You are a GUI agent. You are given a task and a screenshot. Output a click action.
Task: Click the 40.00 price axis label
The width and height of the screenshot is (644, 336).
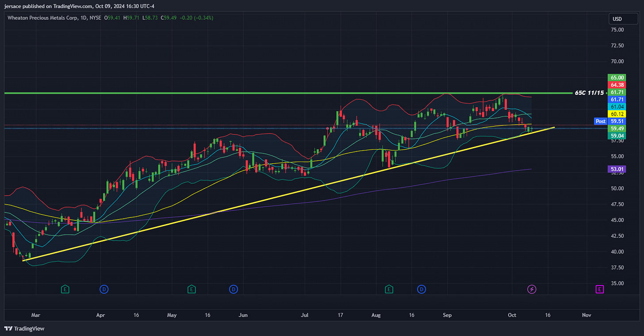617,252
